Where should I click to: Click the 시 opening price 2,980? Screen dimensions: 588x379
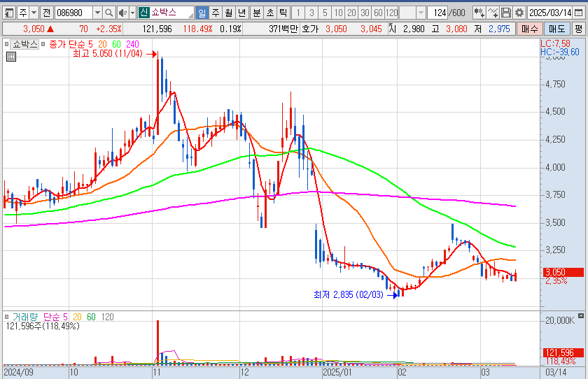(x=414, y=29)
